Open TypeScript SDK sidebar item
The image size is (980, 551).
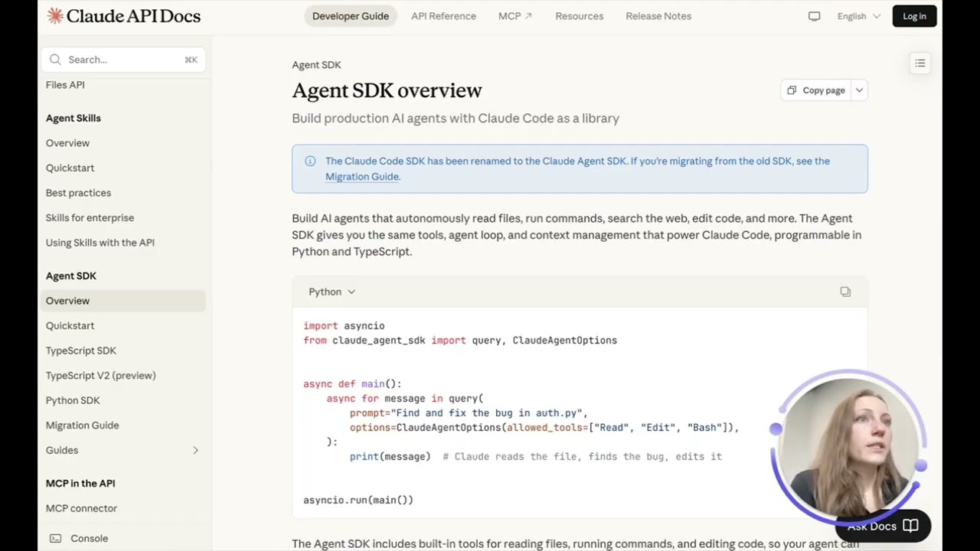[80, 350]
